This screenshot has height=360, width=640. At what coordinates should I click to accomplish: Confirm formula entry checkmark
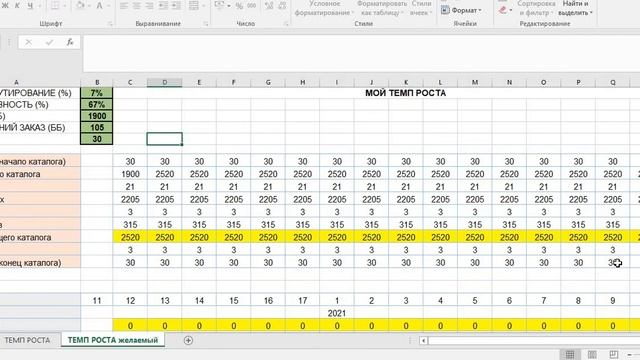49,42
